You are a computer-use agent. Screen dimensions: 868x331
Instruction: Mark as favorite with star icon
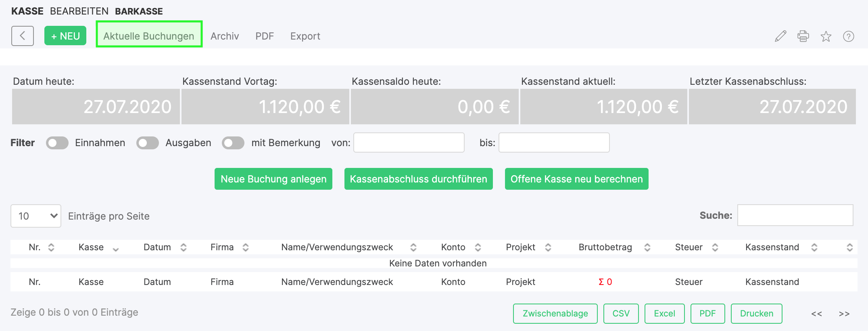[826, 36]
